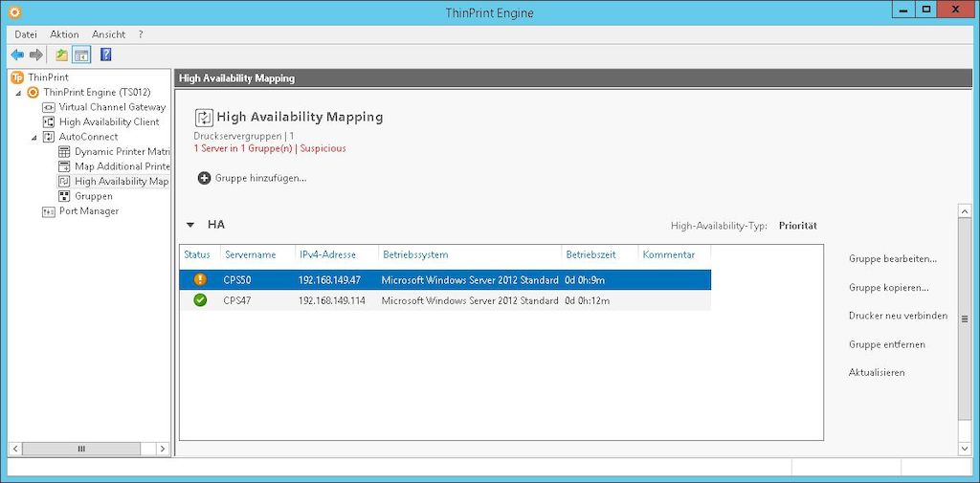
Task: Click the Forward arrow toolbar icon
Action: point(36,55)
